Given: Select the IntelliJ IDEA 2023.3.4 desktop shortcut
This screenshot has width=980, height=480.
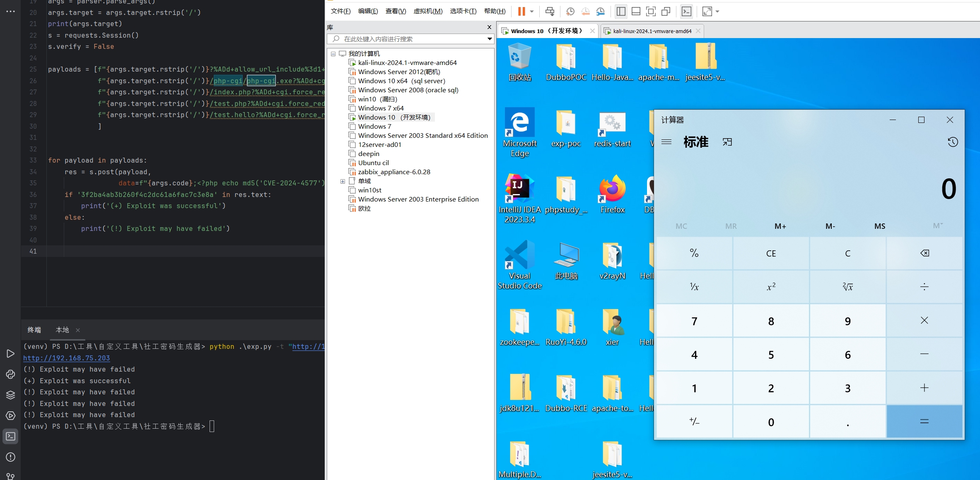Looking at the screenshot, I should (x=519, y=199).
